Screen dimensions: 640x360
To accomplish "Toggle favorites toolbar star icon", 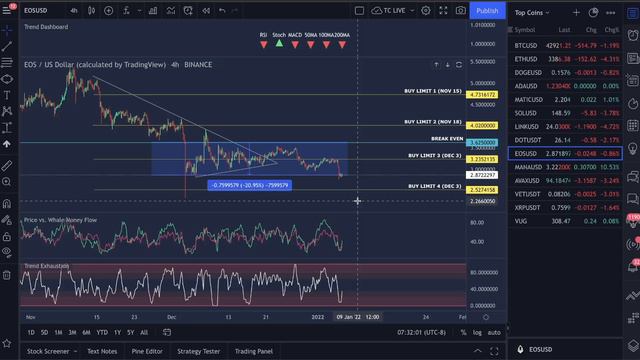I will coord(7,344).
